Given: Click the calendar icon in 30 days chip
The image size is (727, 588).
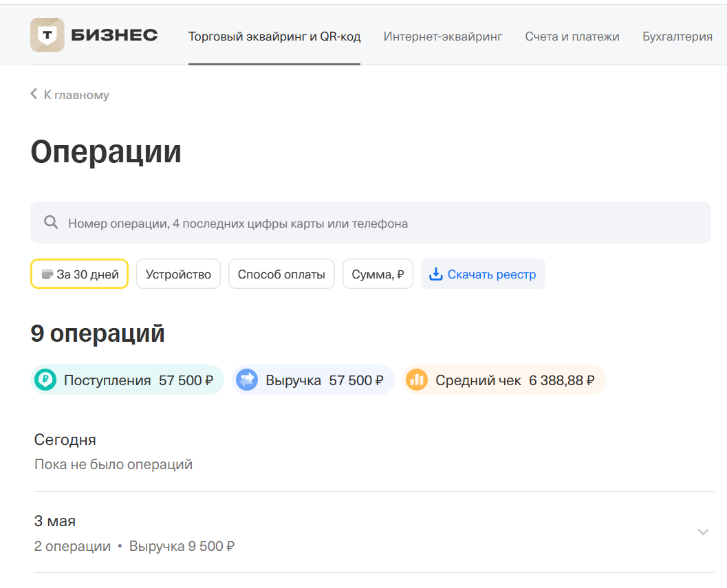Looking at the screenshot, I should [47, 274].
